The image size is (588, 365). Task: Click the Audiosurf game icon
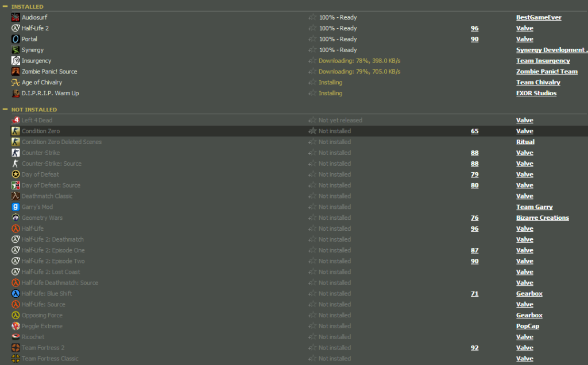(16, 17)
